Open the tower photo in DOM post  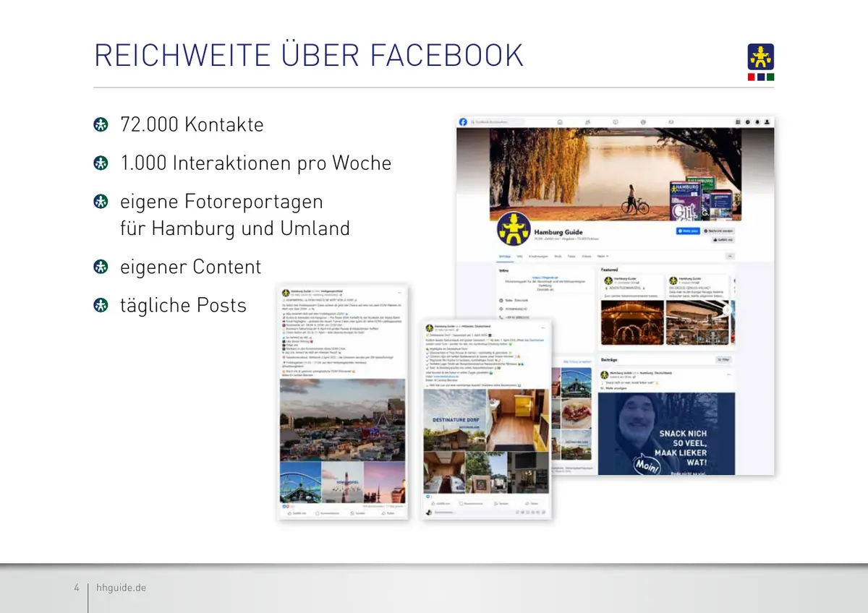pyautogui.click(x=342, y=482)
